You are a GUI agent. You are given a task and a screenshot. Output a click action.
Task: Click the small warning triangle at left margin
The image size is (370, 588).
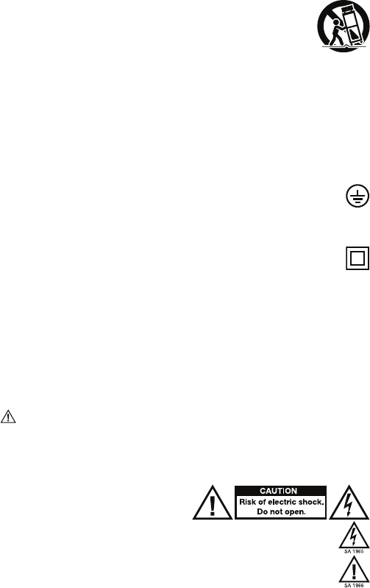[8, 417]
